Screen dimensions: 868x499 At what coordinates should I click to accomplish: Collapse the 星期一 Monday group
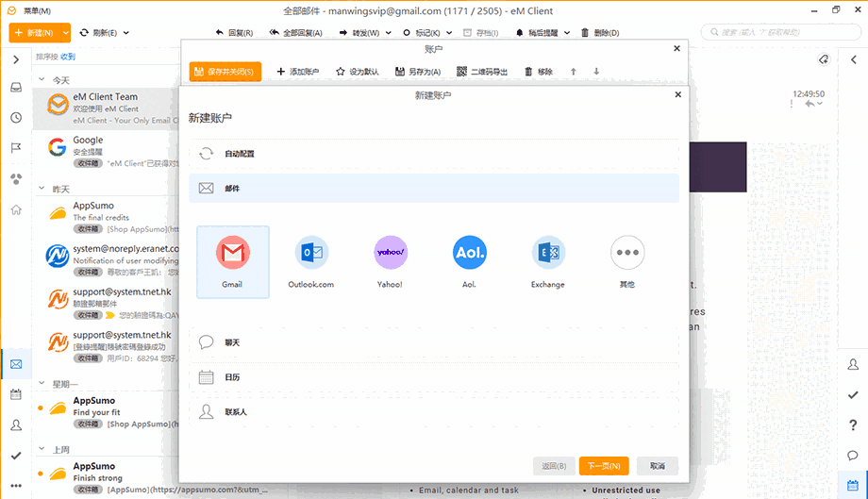click(x=42, y=383)
